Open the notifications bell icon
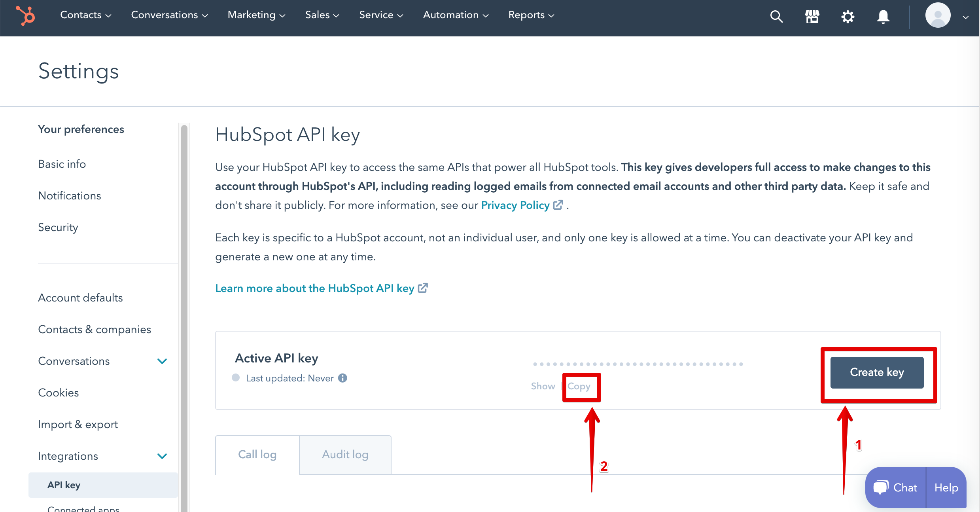Screen dimensions: 980x512 (x=883, y=17)
